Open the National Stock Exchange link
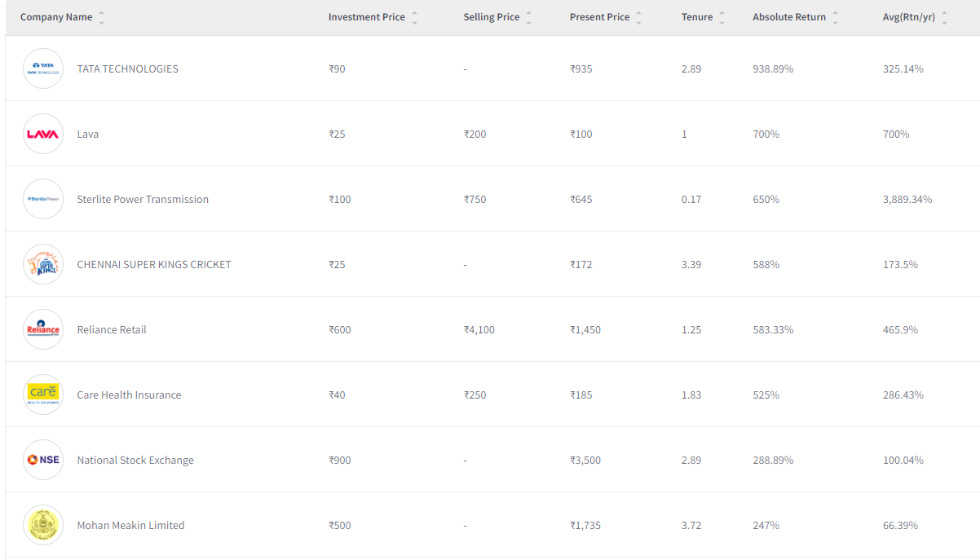The image size is (980, 560). click(x=135, y=460)
